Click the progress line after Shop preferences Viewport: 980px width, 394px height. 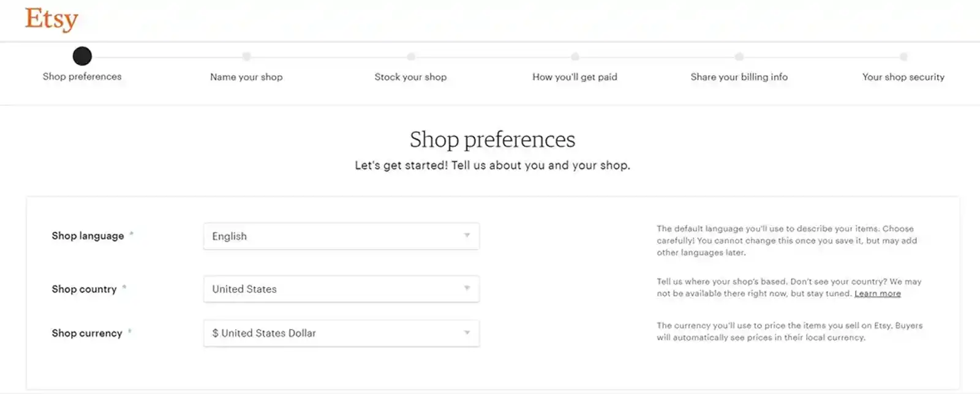[x=164, y=56]
